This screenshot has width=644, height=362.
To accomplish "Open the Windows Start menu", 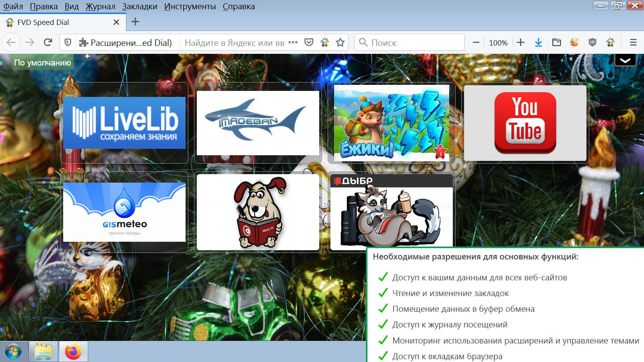I will 13,352.
